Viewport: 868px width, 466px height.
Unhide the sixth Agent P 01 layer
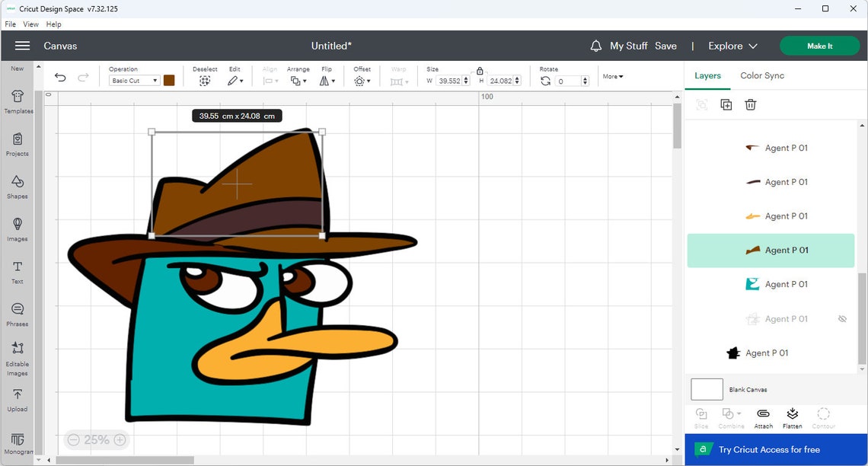tap(842, 318)
